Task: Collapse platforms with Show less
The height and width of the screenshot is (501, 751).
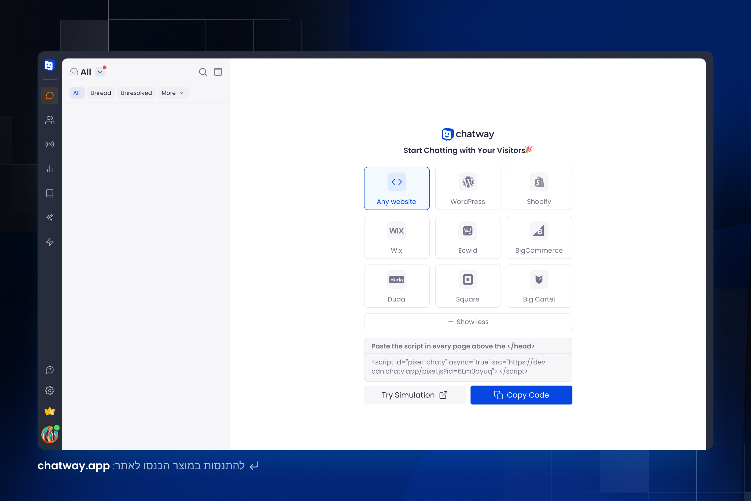Action: 468,321
